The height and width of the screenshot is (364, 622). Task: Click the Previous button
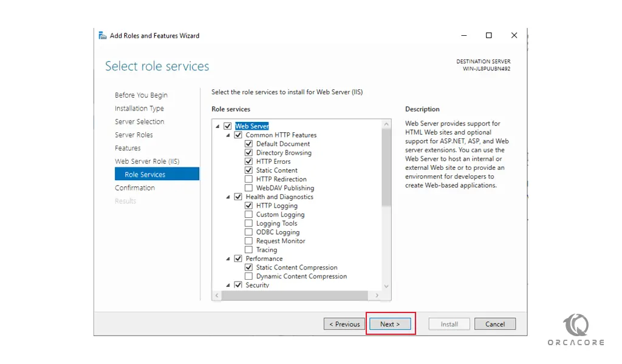(x=344, y=324)
